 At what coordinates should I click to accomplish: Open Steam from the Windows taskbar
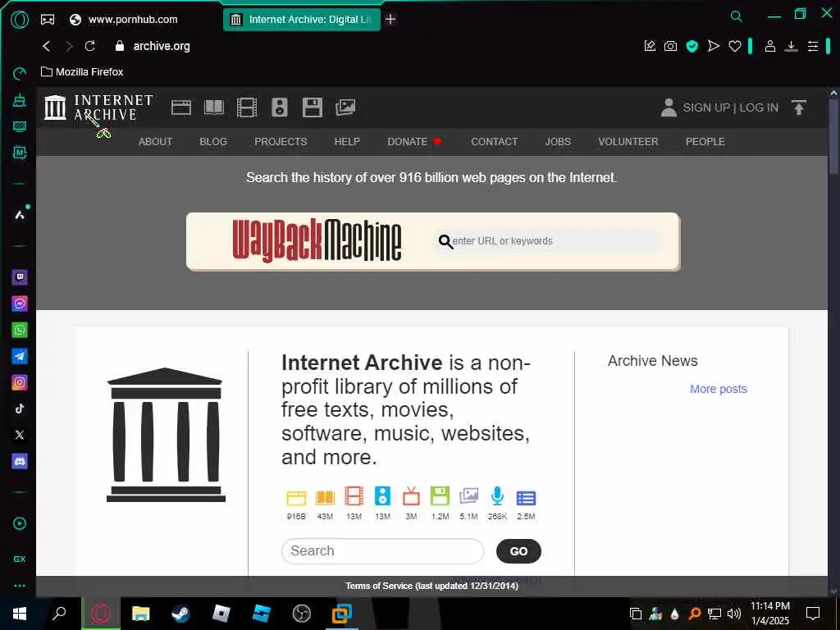click(x=180, y=614)
